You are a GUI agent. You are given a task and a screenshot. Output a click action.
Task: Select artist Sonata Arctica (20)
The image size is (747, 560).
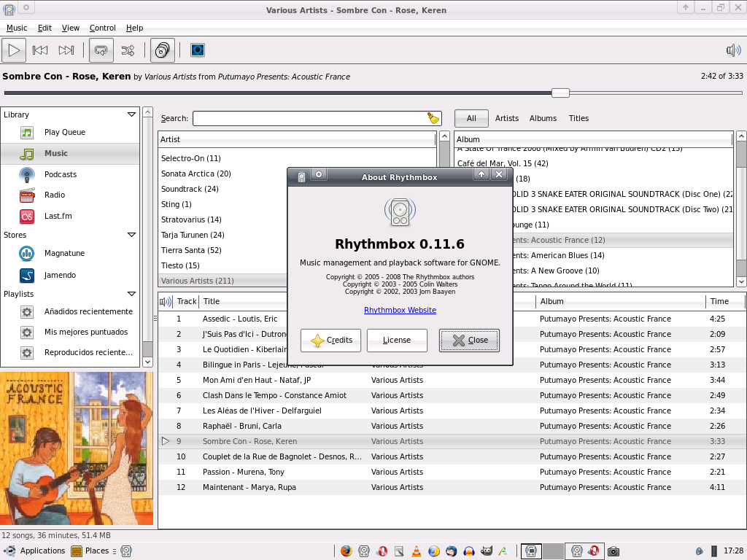click(x=196, y=174)
